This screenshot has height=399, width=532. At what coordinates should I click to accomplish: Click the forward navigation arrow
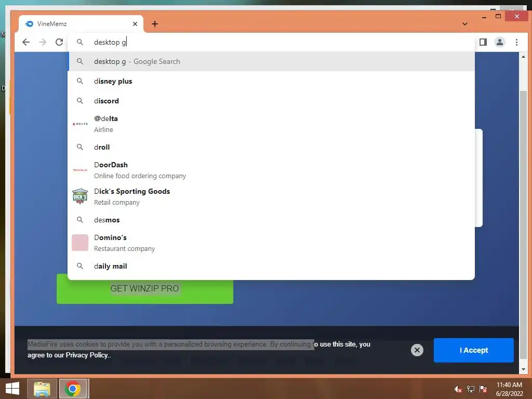point(43,42)
